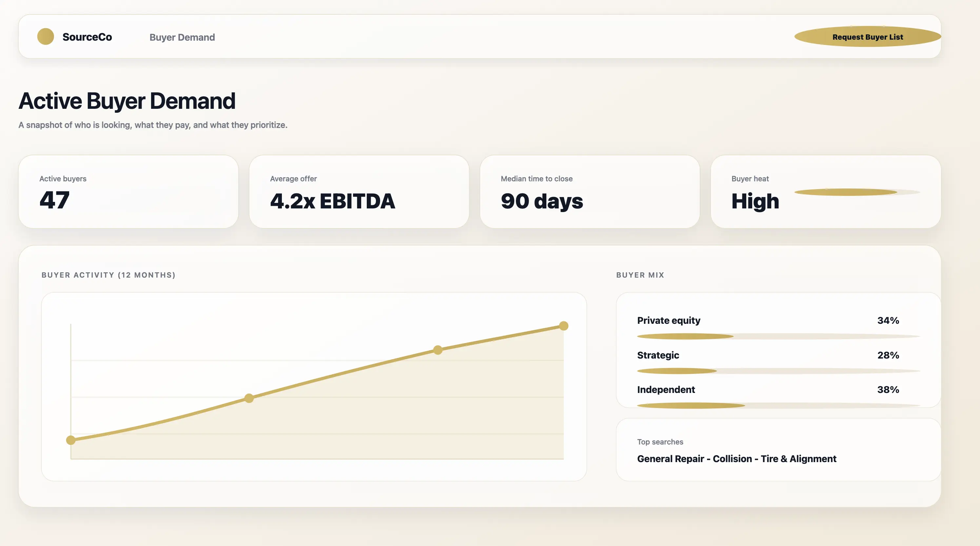Select the Private equity label
Screen dimensions: 980x546
point(668,321)
